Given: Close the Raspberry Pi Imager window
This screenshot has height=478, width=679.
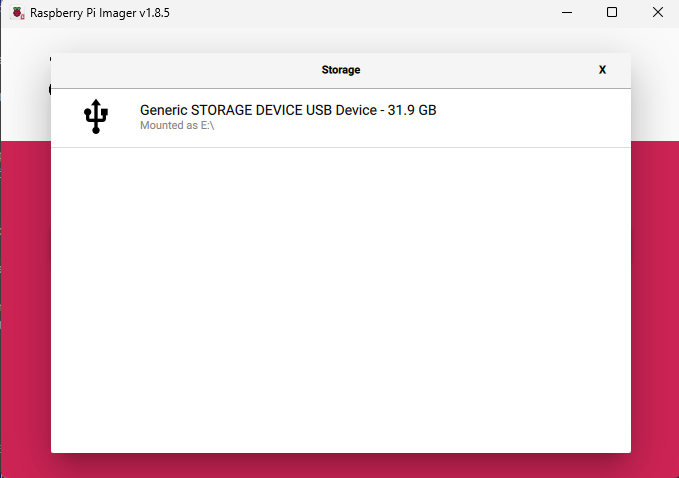Looking at the screenshot, I should 657,13.
